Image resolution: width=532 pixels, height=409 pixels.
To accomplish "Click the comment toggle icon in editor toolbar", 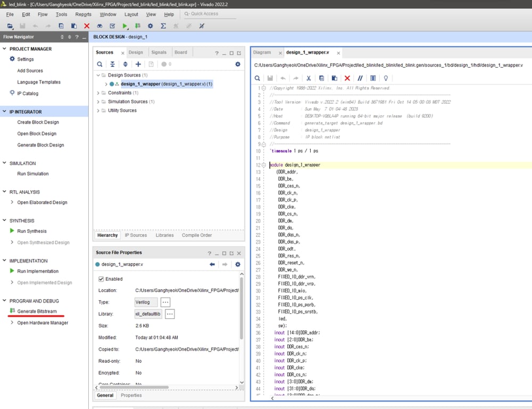I will tap(360, 78).
